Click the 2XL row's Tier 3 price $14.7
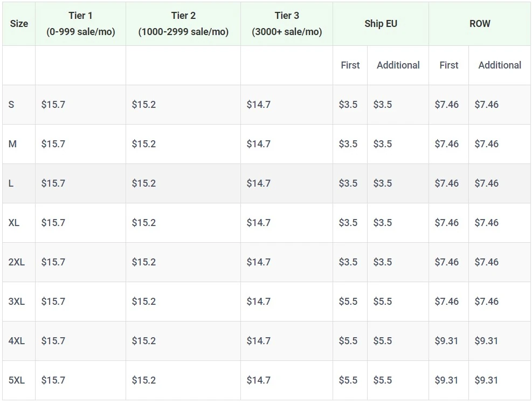The image size is (532, 403). point(259,262)
